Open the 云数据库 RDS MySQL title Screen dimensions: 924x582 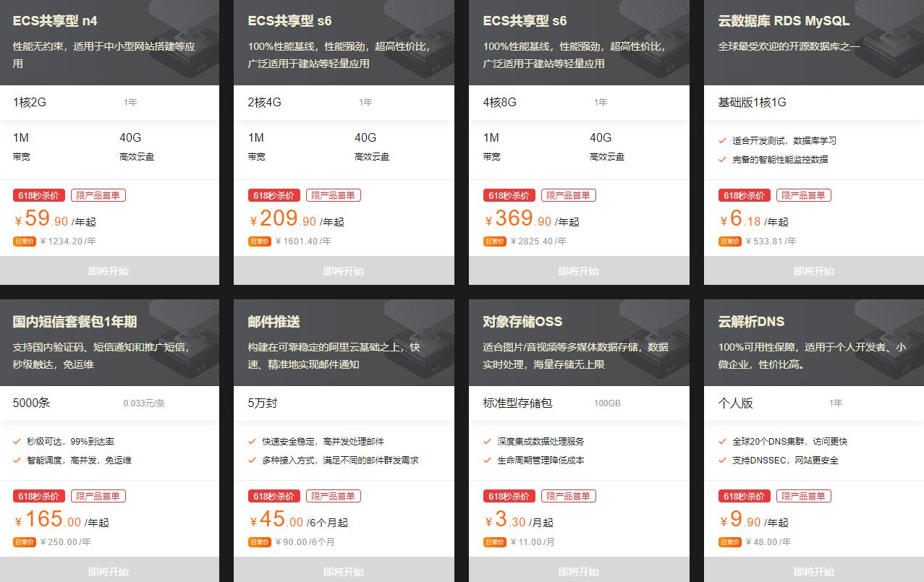(x=784, y=21)
